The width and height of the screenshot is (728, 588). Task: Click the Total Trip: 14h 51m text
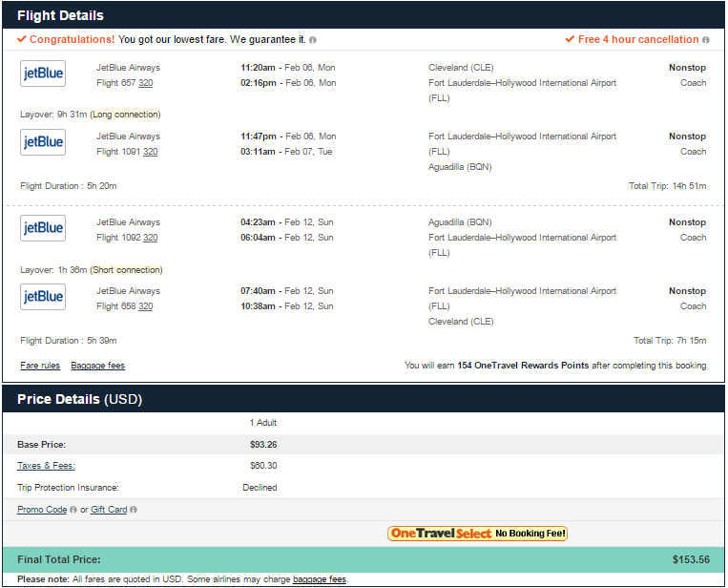tap(667, 186)
